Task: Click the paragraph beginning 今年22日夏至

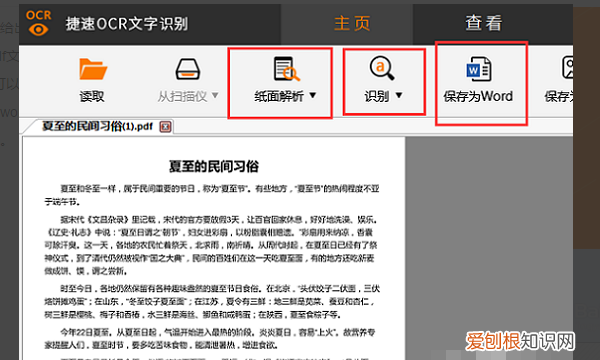Action: [x=210, y=339]
